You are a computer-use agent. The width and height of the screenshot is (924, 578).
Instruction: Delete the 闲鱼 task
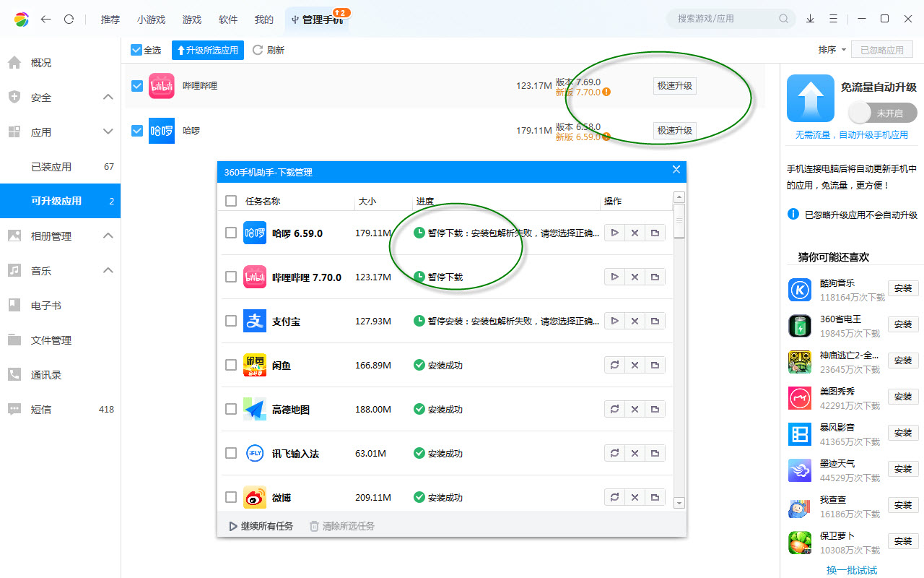coord(635,365)
